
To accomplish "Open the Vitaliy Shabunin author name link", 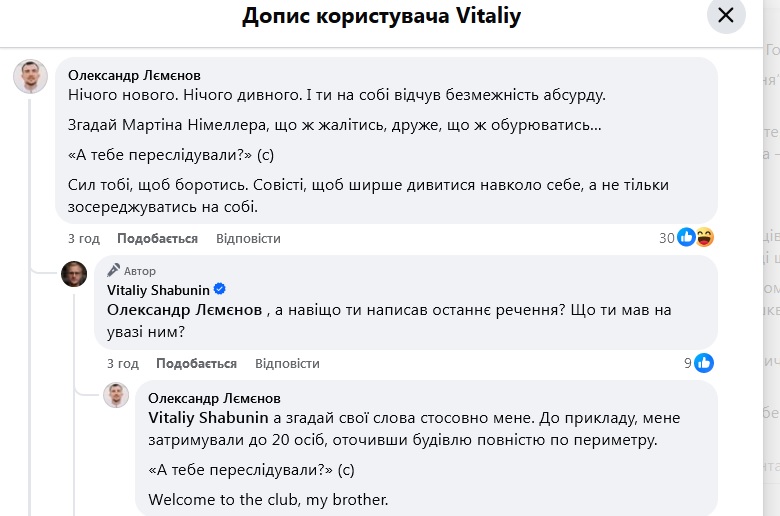I will coord(158,290).
